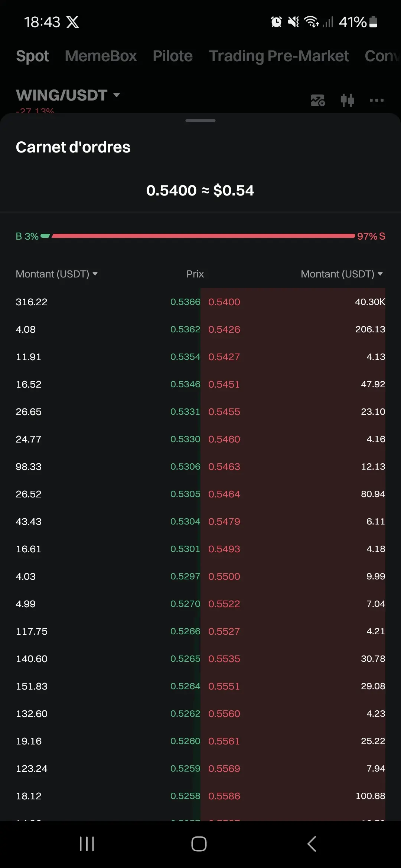This screenshot has width=401, height=868.
Task: Select the 0.5500 ask price row
Action: (x=293, y=576)
